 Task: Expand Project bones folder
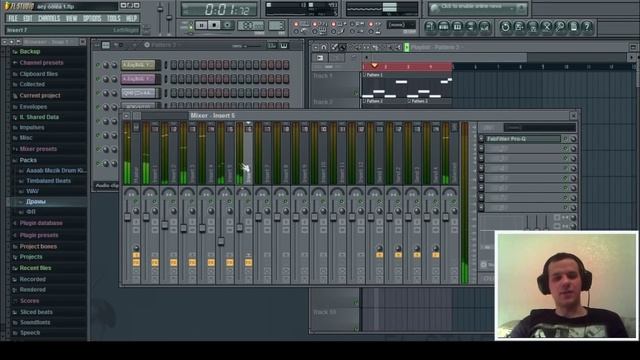(38, 247)
